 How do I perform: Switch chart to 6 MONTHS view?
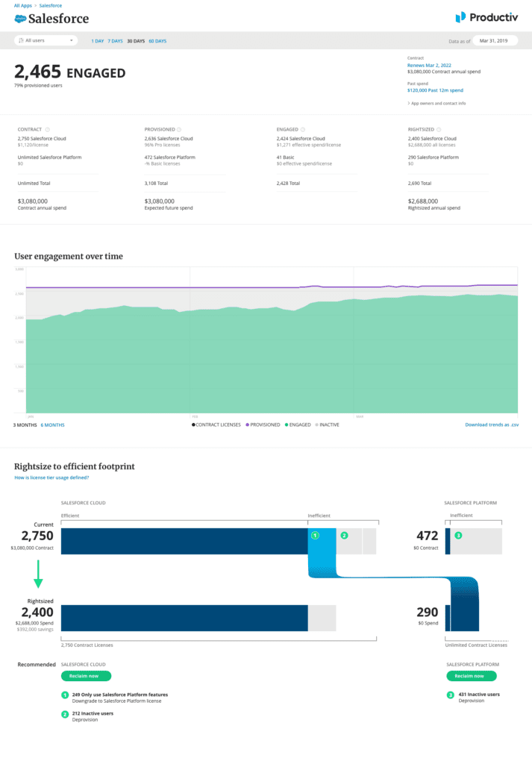53,425
